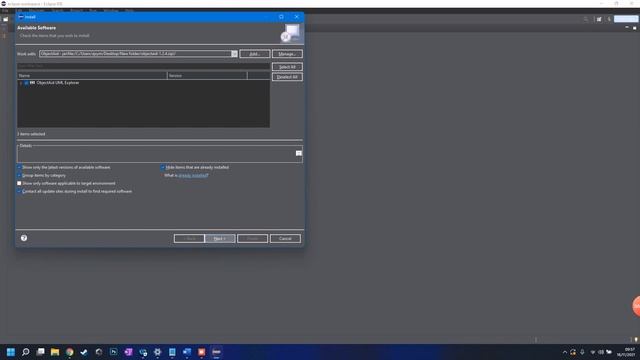Image resolution: width=640 pixels, height=360 pixels.
Task: Open the Install dialog help icon
Action: coord(24,238)
